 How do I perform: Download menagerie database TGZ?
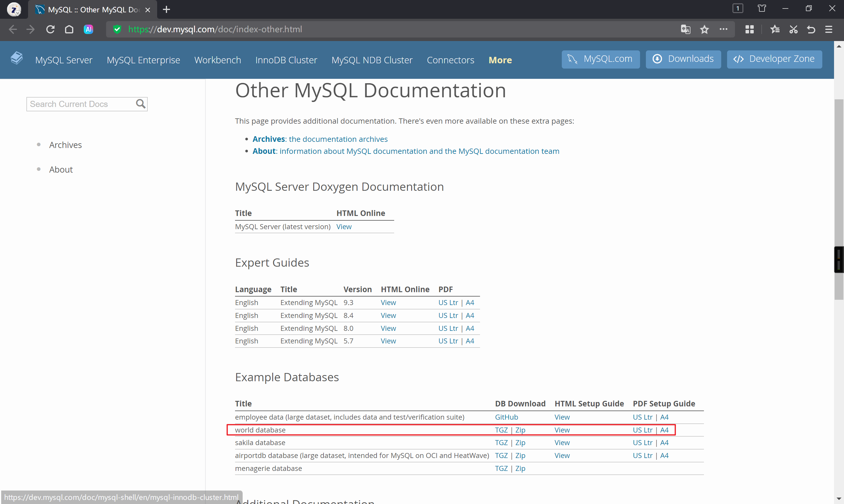(x=501, y=468)
